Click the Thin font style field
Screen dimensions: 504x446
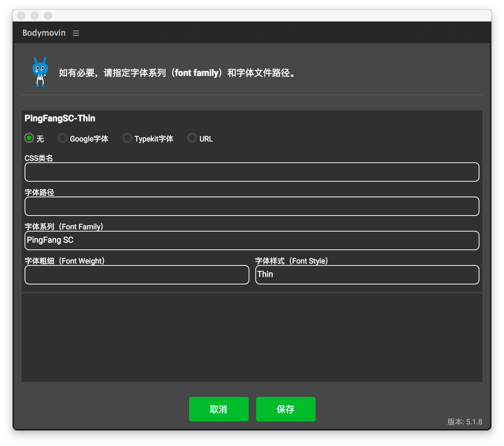[367, 275]
